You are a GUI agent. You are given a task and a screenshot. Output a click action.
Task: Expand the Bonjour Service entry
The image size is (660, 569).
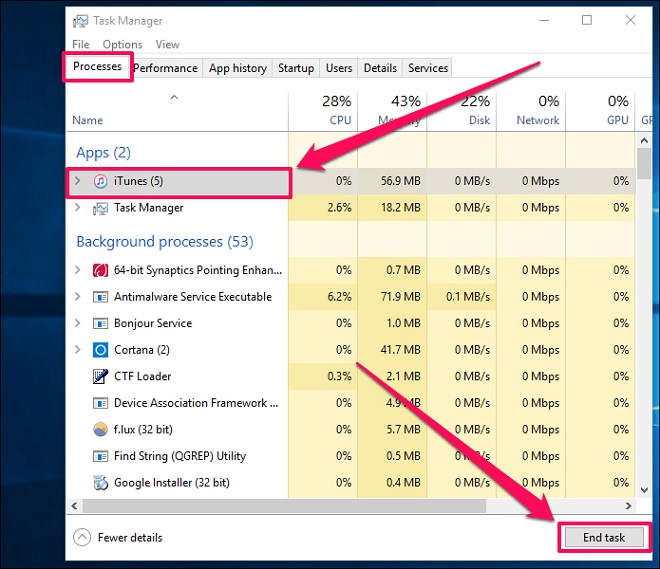[77, 323]
